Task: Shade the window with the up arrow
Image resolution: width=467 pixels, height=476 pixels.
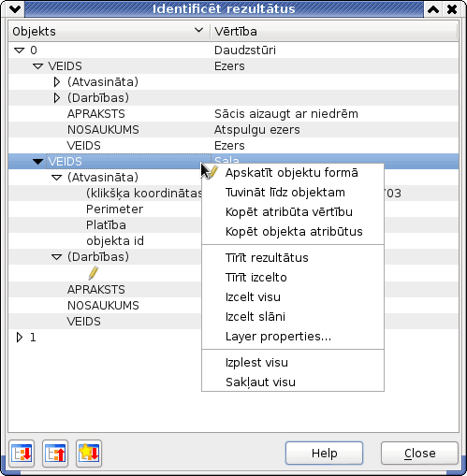Action: [x=433, y=9]
